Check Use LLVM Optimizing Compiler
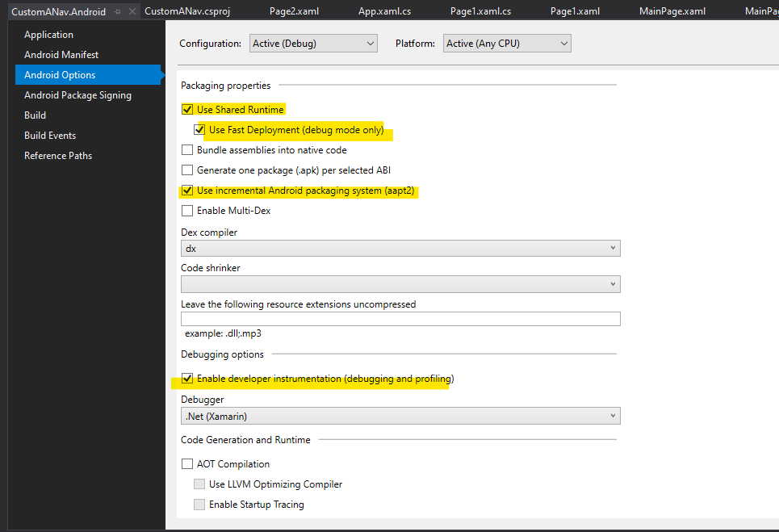Viewport: 779px width, 532px height. [x=199, y=484]
